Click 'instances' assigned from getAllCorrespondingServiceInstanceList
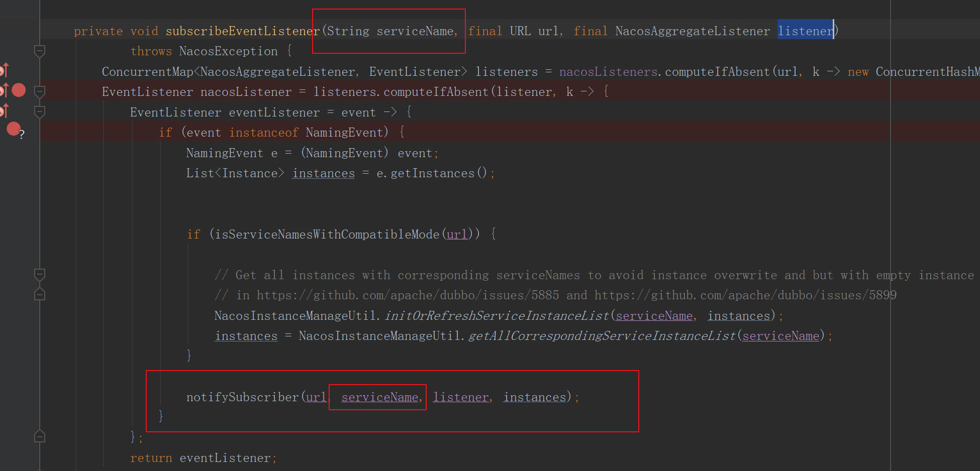Image resolution: width=980 pixels, height=471 pixels. 246,336
